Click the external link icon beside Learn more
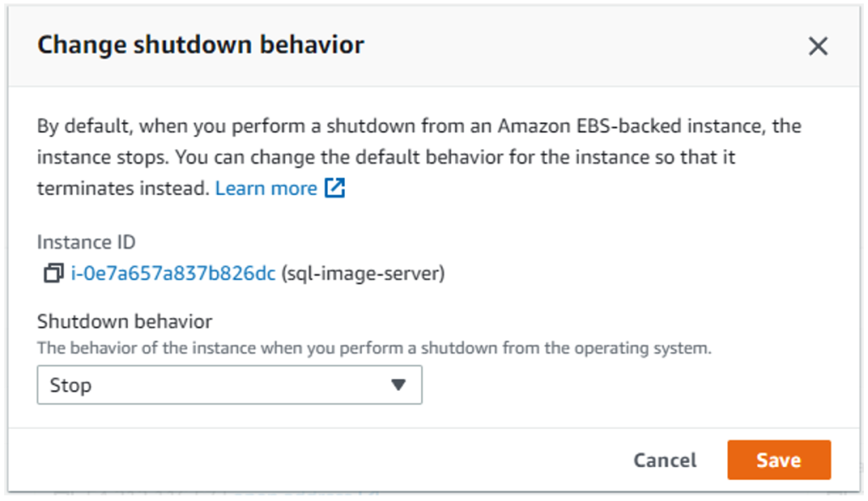 point(336,188)
